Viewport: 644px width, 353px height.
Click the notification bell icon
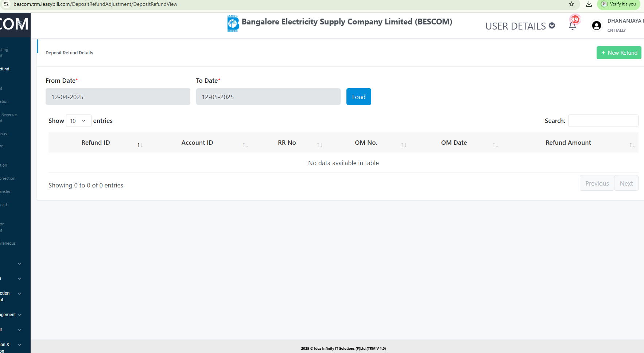pos(573,26)
